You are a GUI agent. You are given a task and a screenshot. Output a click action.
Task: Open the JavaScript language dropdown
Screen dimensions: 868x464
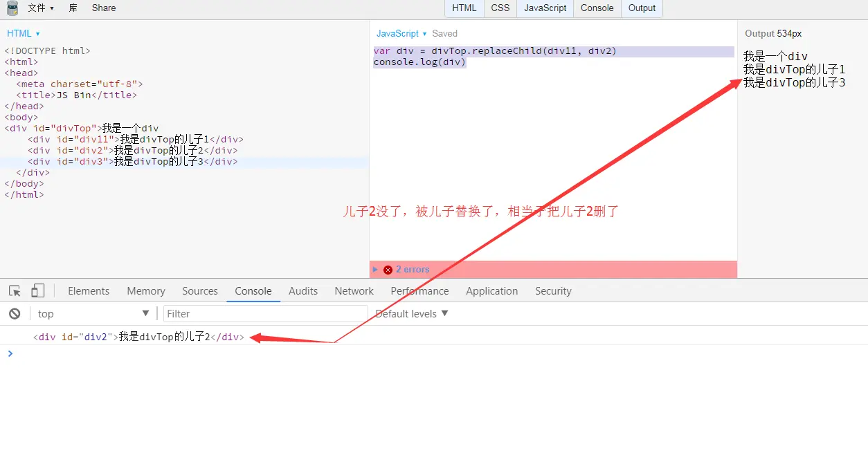(402, 33)
